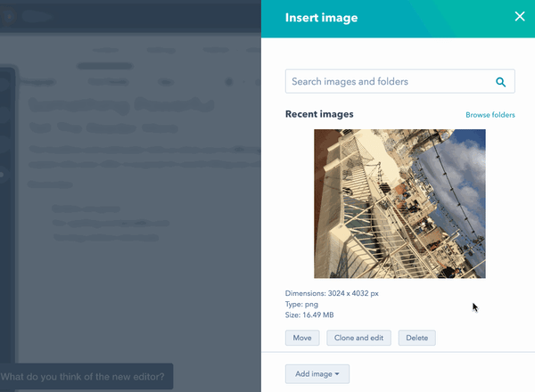Click the Type: png text line
This screenshot has width=535, height=392.
pos(304,304)
